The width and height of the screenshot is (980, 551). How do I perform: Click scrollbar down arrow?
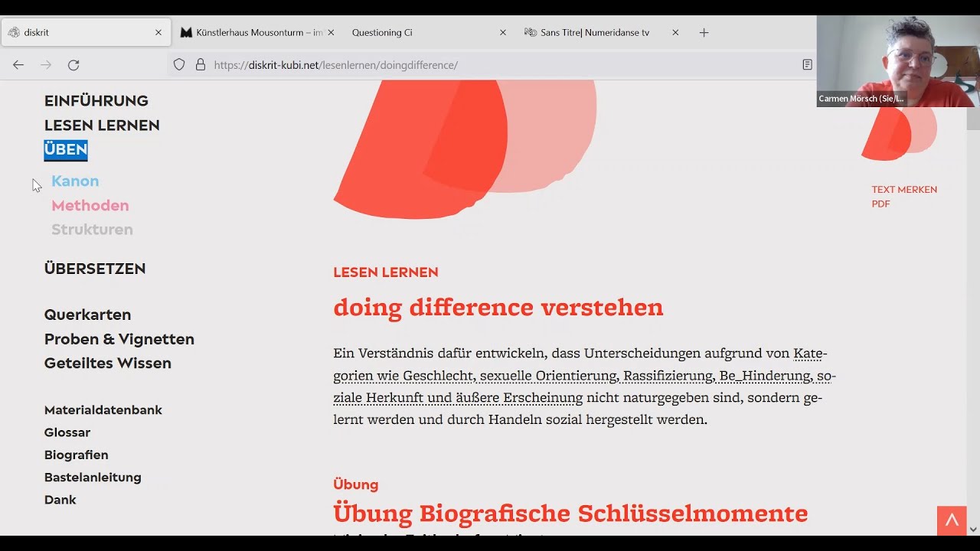[973, 529]
